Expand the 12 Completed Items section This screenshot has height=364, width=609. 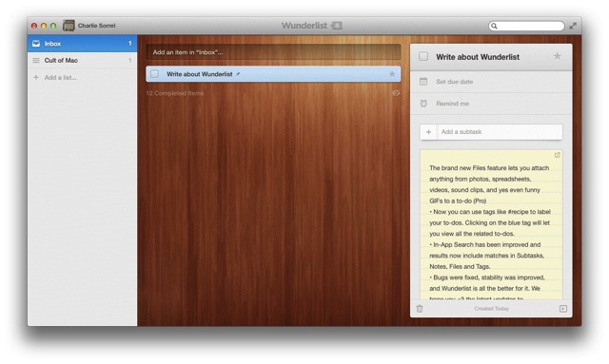(x=175, y=93)
